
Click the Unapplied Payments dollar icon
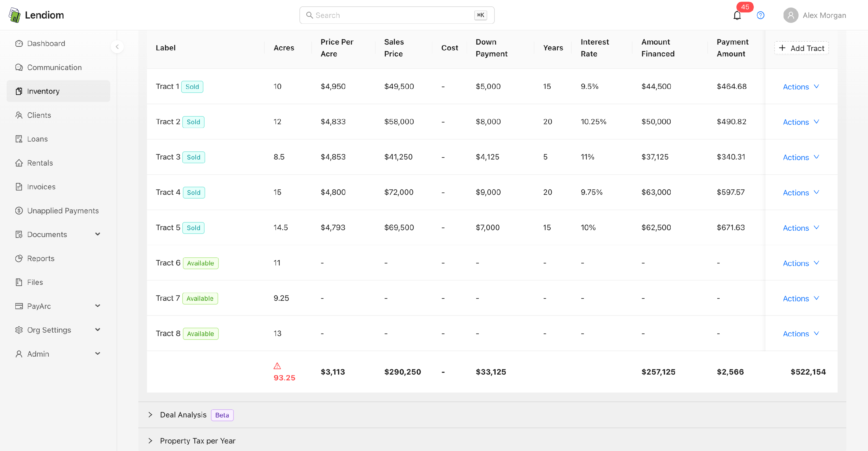point(19,211)
